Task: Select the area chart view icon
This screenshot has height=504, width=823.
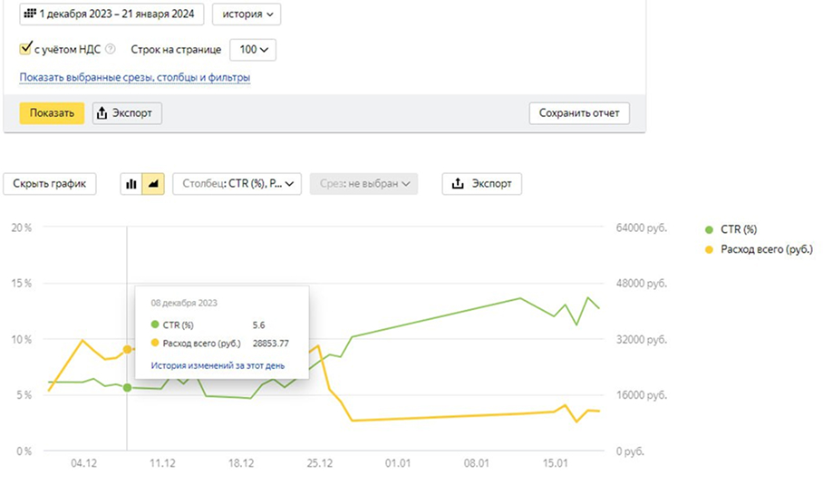Action: 153,183
